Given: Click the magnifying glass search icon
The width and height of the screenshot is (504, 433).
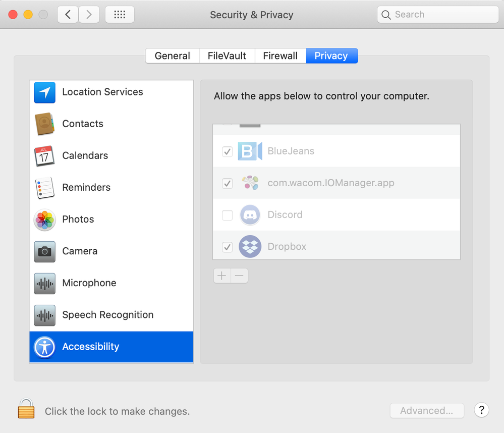Looking at the screenshot, I should 386,15.
